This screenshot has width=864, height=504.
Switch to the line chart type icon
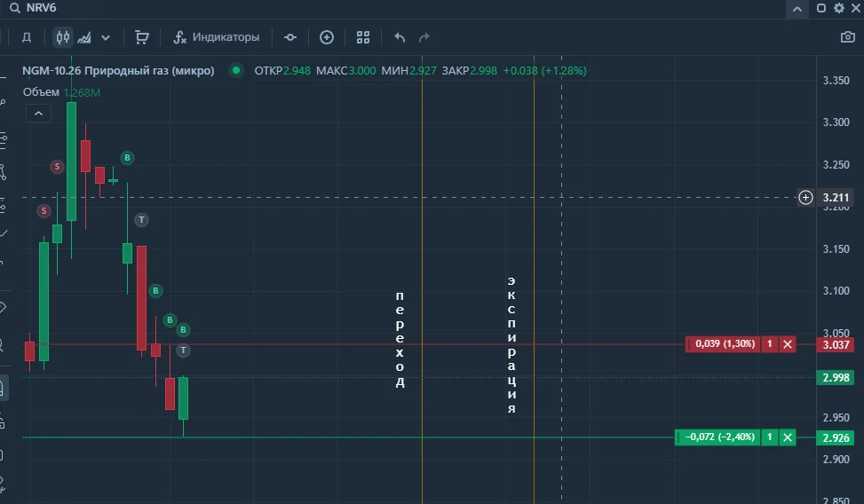coord(84,37)
